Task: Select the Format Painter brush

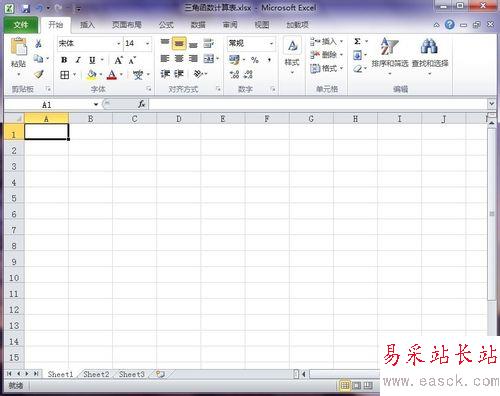Action: click(x=39, y=74)
